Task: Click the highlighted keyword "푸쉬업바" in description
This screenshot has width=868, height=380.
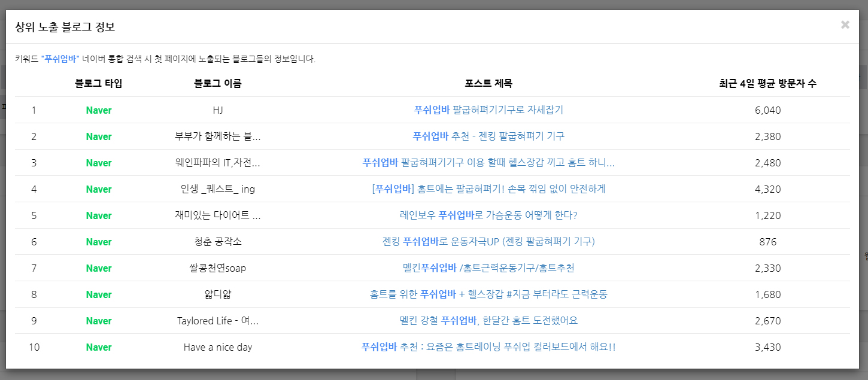Action: [x=60, y=59]
